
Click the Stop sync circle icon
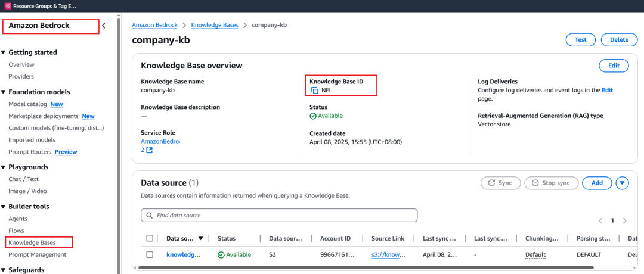(x=535, y=183)
